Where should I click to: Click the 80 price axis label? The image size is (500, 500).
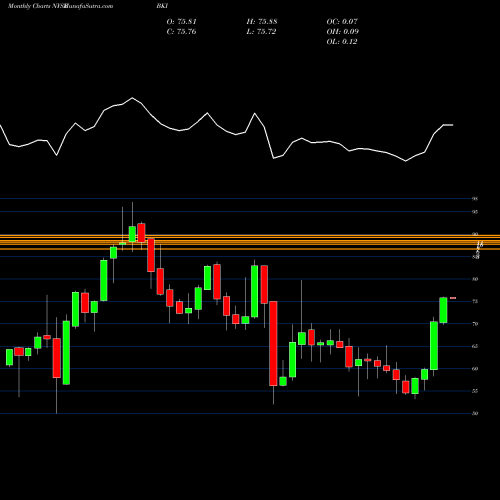pyautogui.click(x=475, y=279)
